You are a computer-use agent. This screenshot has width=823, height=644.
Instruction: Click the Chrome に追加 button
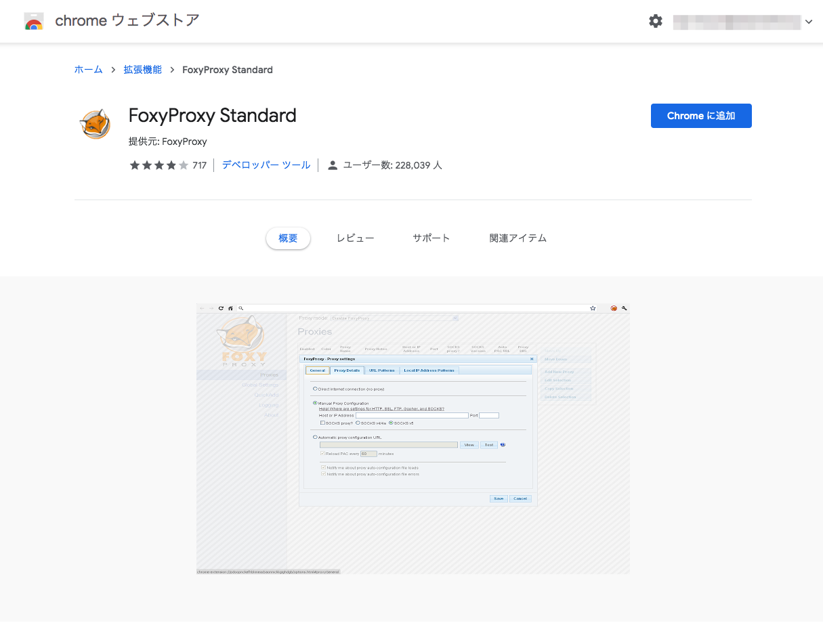(701, 116)
